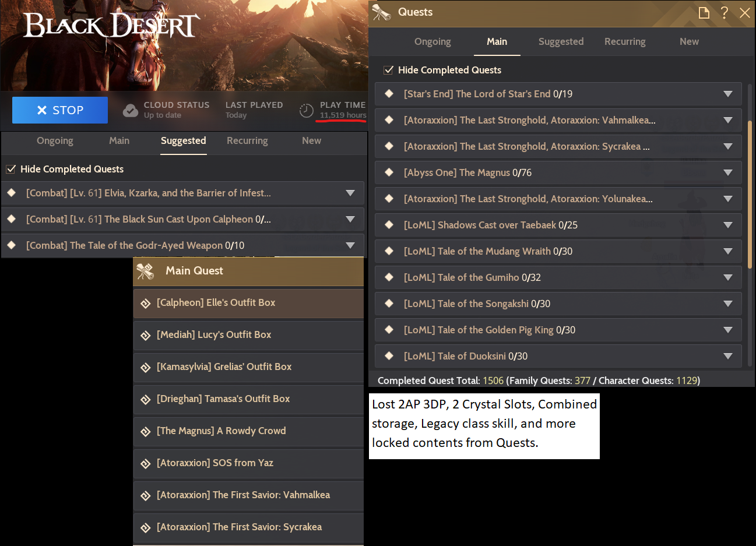Click the Quests window vertical scrollbar
Image resolution: width=756 pixels, height=546 pixels.
[750, 193]
